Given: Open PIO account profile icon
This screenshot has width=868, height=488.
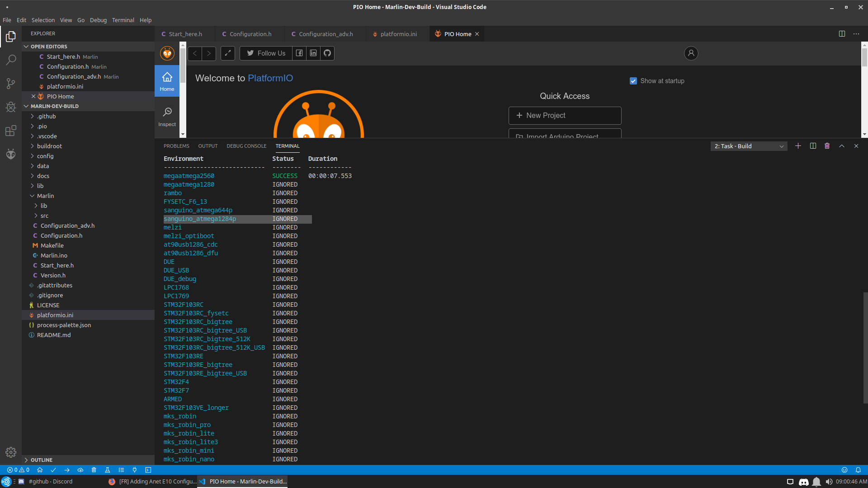Looking at the screenshot, I should coord(691,53).
